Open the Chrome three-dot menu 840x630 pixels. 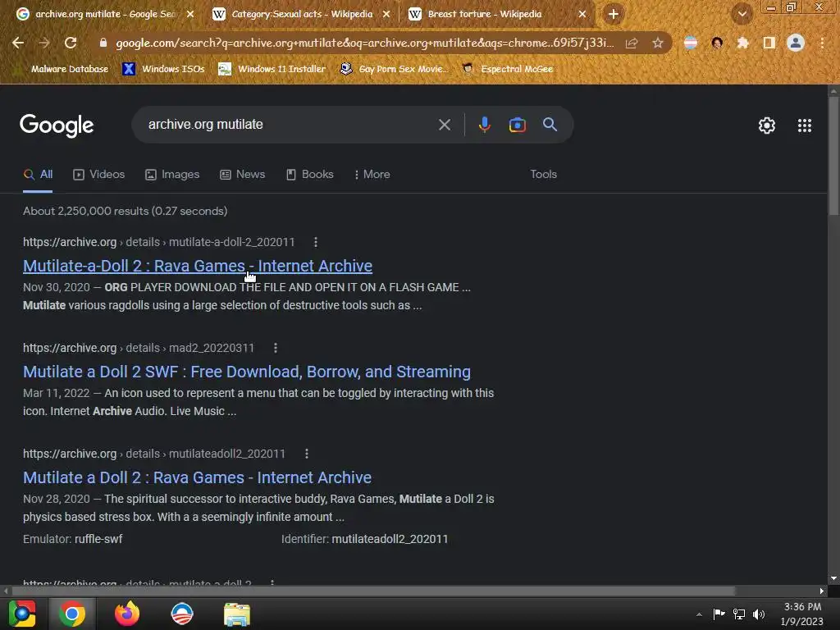coord(822,43)
